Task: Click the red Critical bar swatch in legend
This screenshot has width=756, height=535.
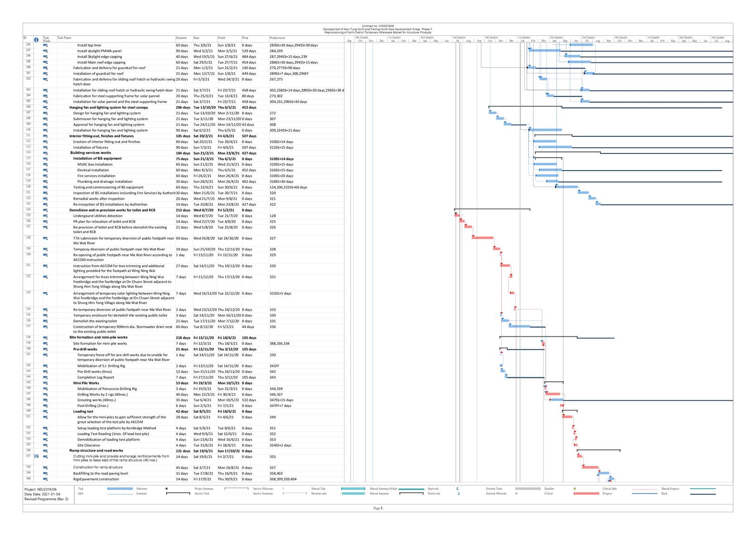Action: click(586, 494)
